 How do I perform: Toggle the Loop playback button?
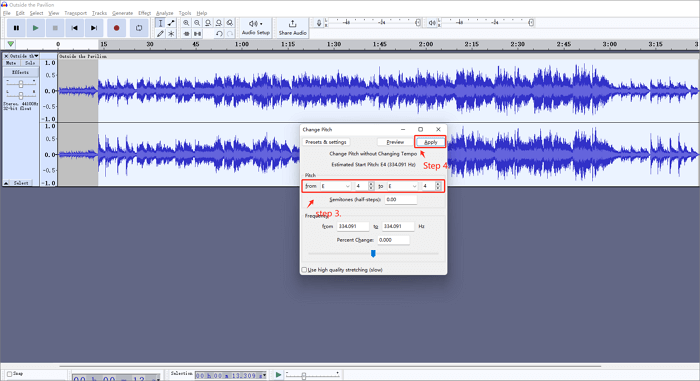(139, 28)
